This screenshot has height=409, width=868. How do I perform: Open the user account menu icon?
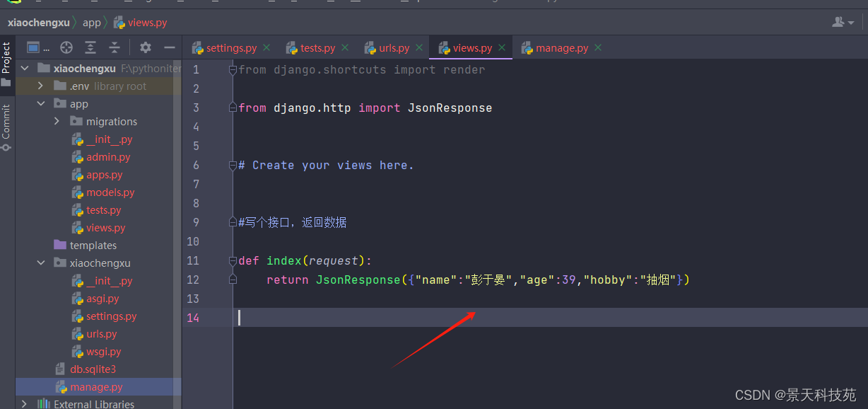pyautogui.click(x=843, y=23)
